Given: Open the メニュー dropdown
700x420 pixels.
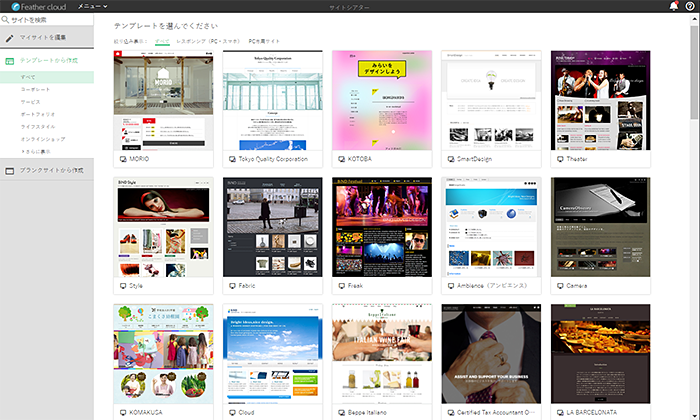Looking at the screenshot, I should pos(92,6).
